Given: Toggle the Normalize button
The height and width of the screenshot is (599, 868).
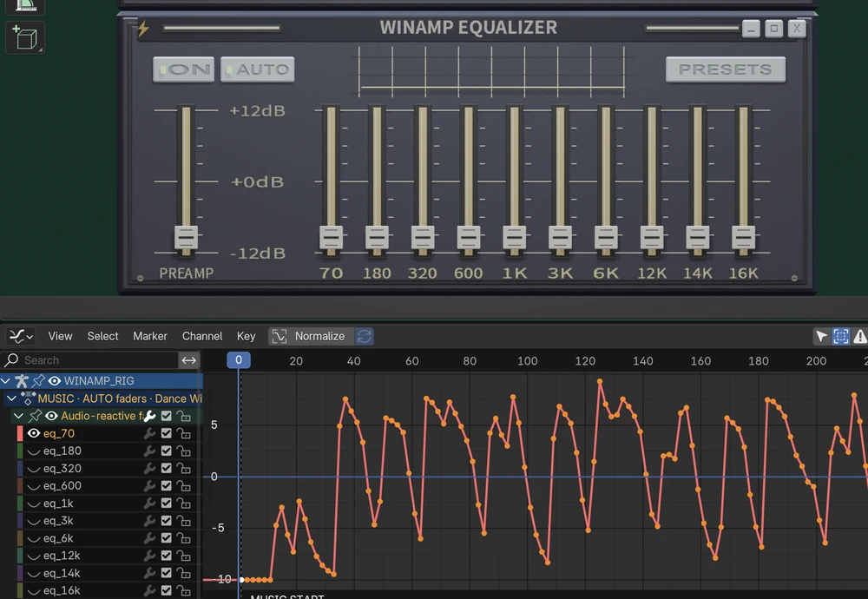Looking at the screenshot, I should 311,336.
